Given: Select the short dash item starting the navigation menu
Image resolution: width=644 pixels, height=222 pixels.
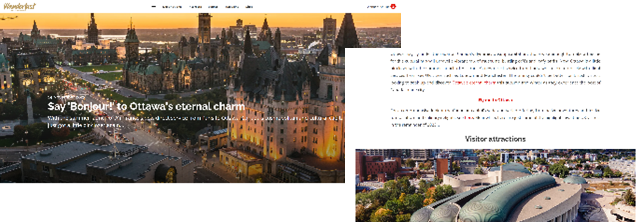Looking at the screenshot, I should 153,7.
